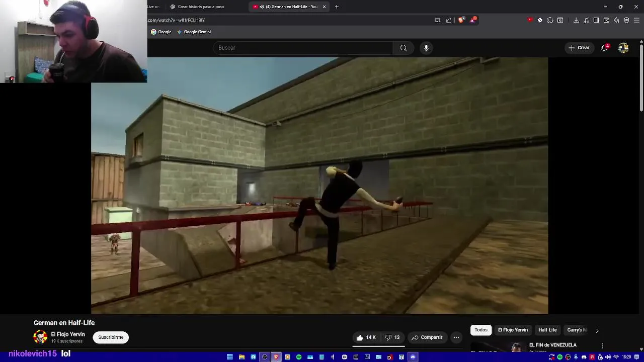Open El FIN de VENEZUELA video title
The width and height of the screenshot is (644, 362).
click(x=553, y=345)
